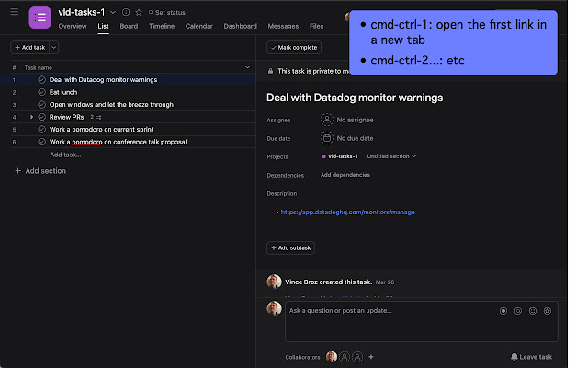Select 'Work a pomodoro on current sprint' text

101,129
